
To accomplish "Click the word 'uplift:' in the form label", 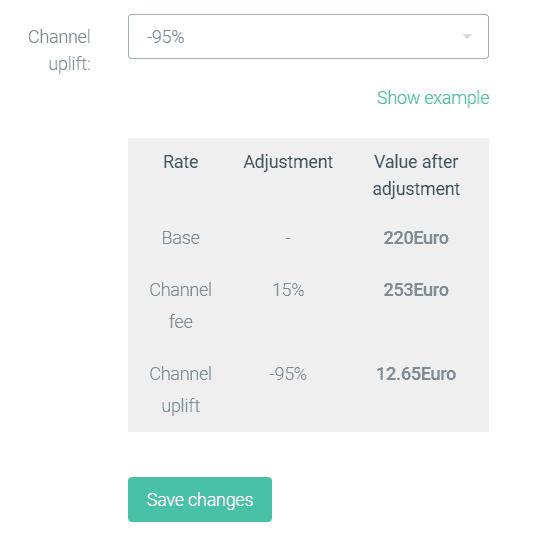I will click(x=70, y=64).
